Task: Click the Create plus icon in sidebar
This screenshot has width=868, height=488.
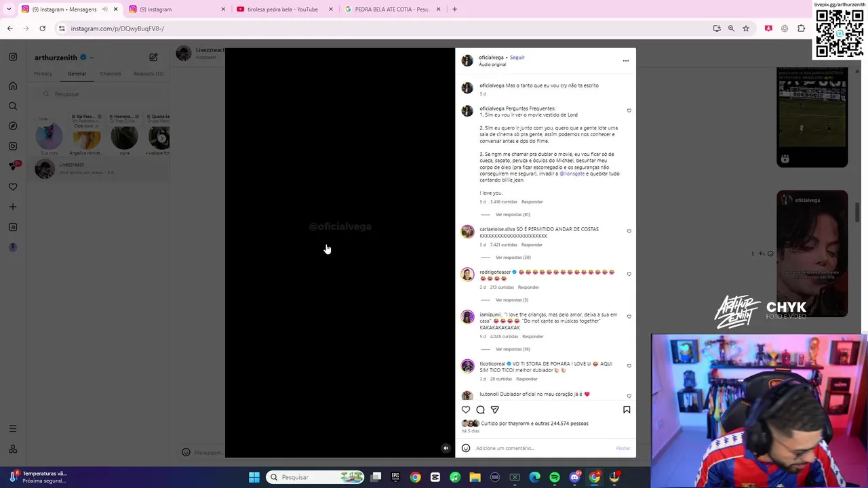Action: click(13, 207)
